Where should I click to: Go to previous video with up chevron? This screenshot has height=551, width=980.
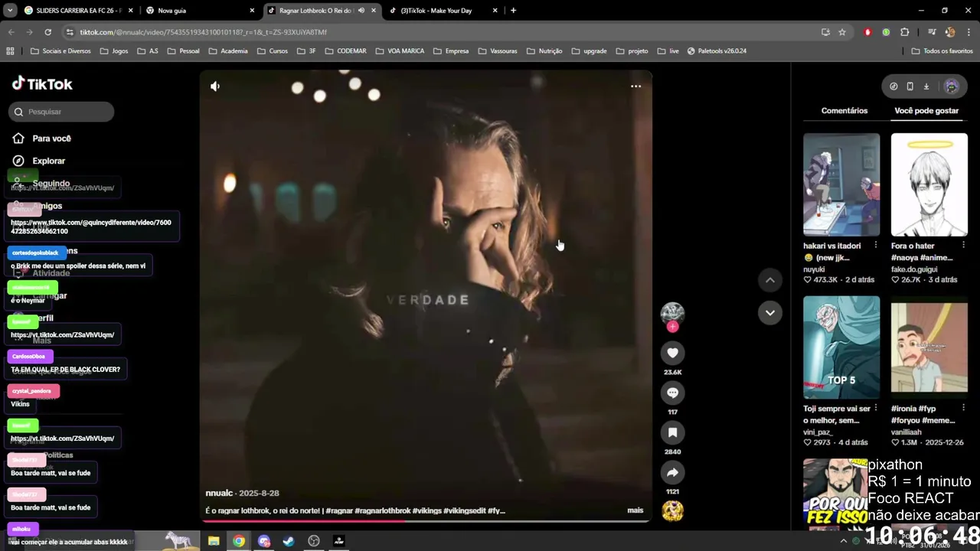770,280
